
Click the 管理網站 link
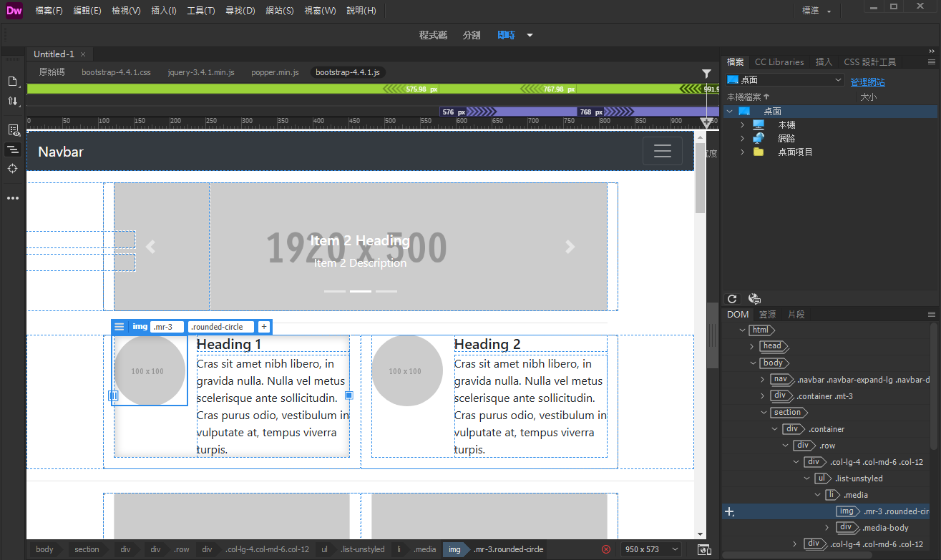(867, 82)
